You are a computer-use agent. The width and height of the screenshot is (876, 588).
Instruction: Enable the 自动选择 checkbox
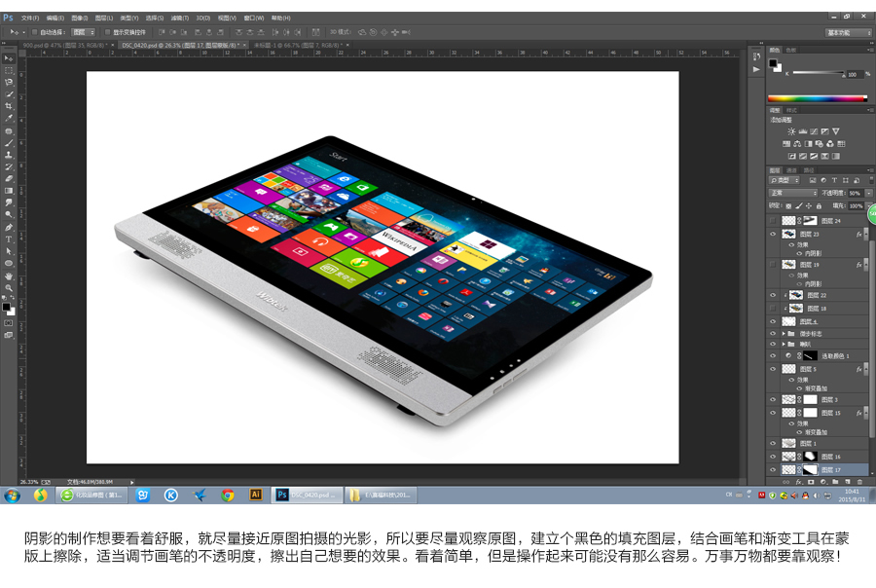[35, 32]
